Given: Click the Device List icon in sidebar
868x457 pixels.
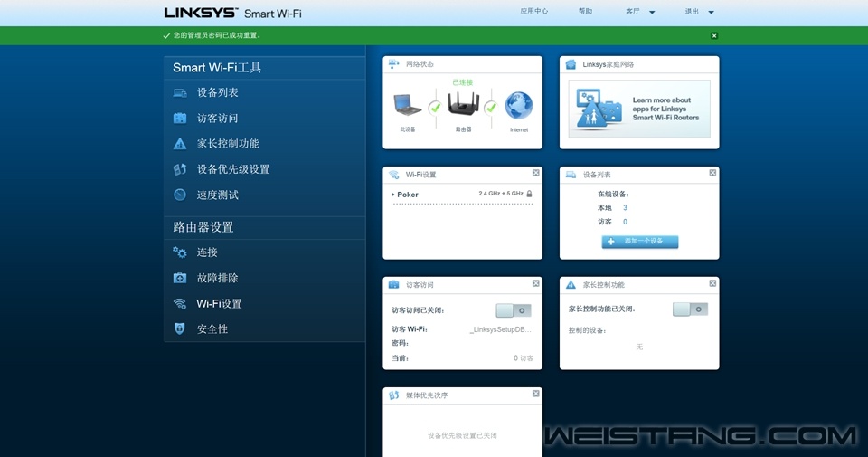Looking at the screenshot, I should (180, 93).
